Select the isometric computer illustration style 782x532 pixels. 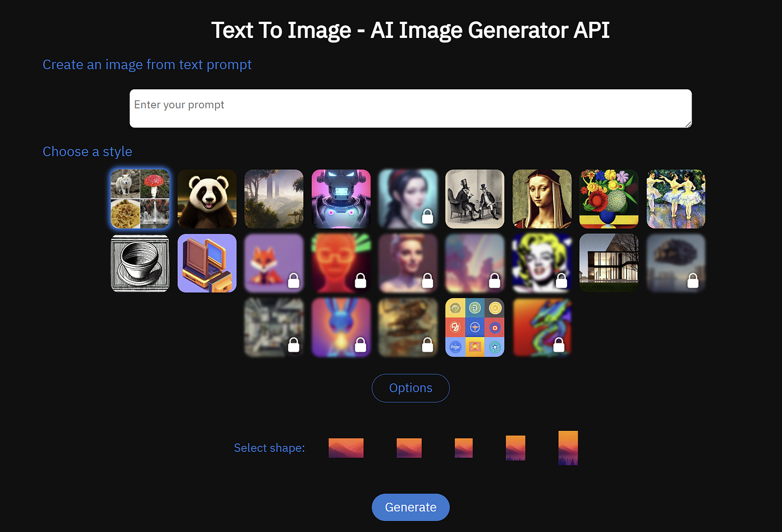(207, 263)
